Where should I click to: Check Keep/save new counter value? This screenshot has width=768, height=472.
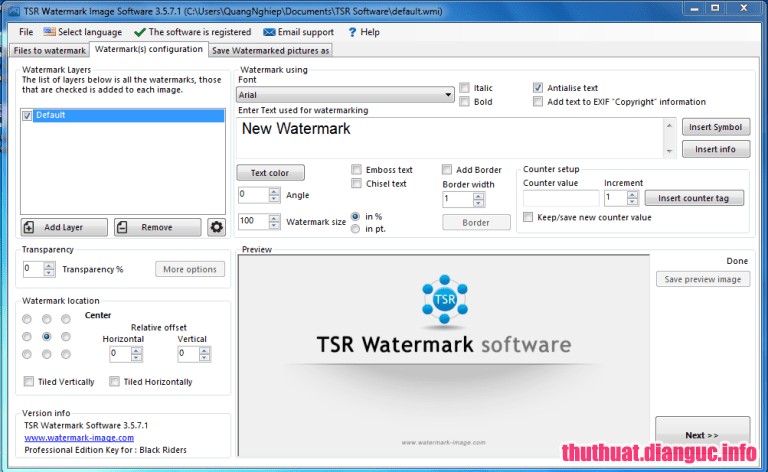click(x=528, y=217)
